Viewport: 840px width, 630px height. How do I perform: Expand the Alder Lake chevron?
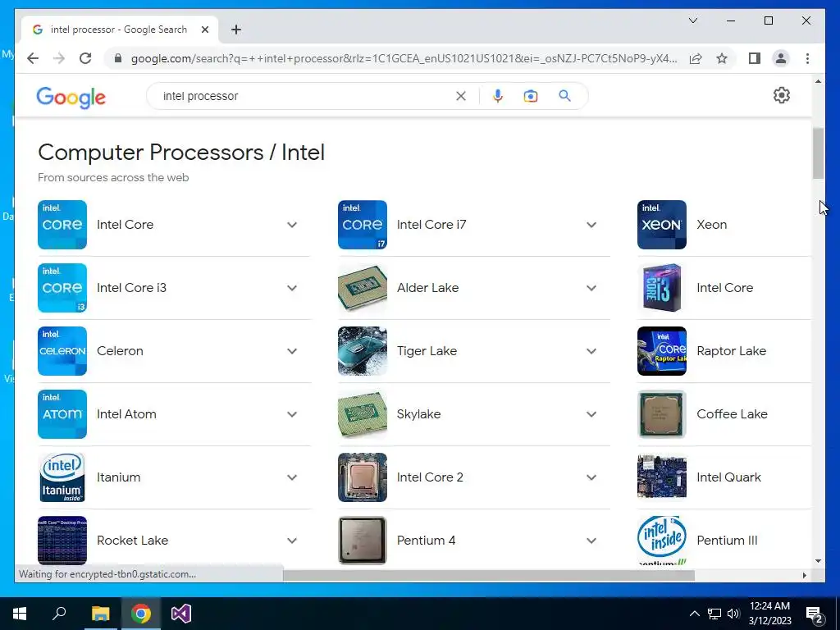(x=591, y=288)
